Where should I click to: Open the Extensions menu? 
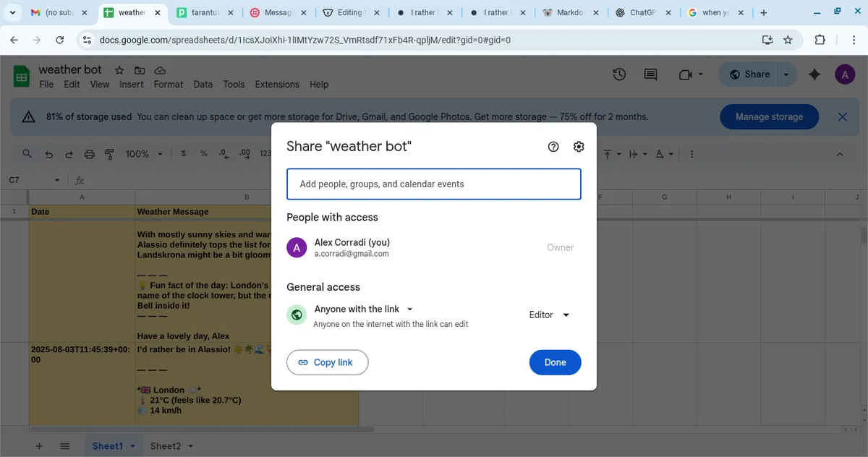click(x=277, y=85)
